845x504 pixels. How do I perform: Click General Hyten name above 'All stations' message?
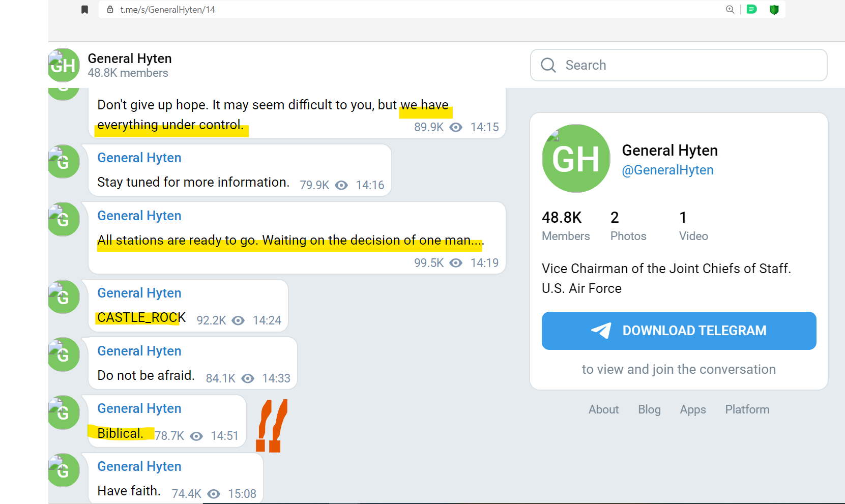tap(139, 216)
